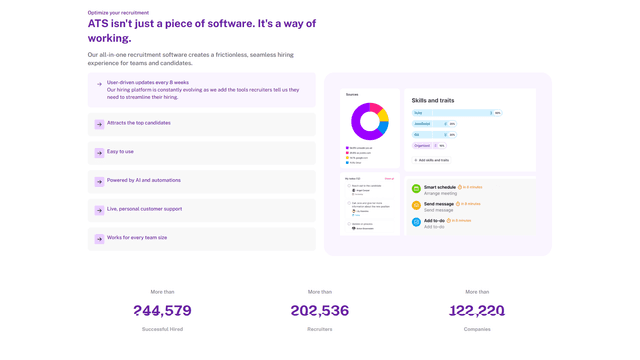Expand the Attracts the top candidates item
This screenshot has height=360, width=640.
pyautogui.click(x=202, y=124)
